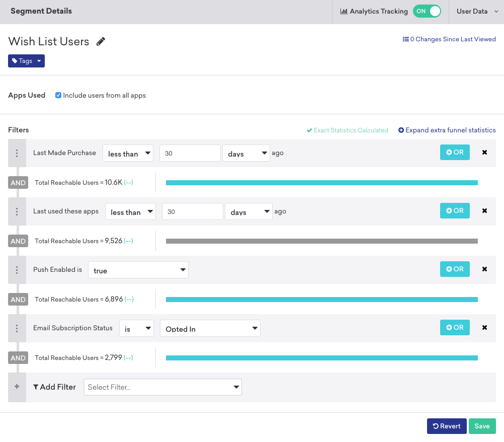
Task: Remove the Email Subscription Status filter
Action: (x=484, y=328)
